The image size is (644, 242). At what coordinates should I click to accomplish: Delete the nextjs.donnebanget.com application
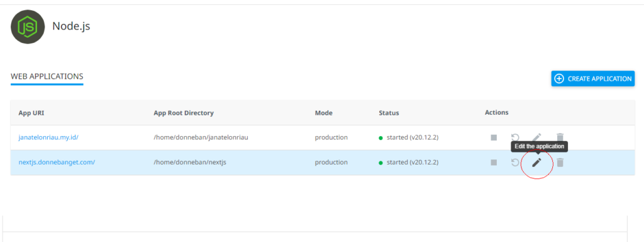point(560,163)
